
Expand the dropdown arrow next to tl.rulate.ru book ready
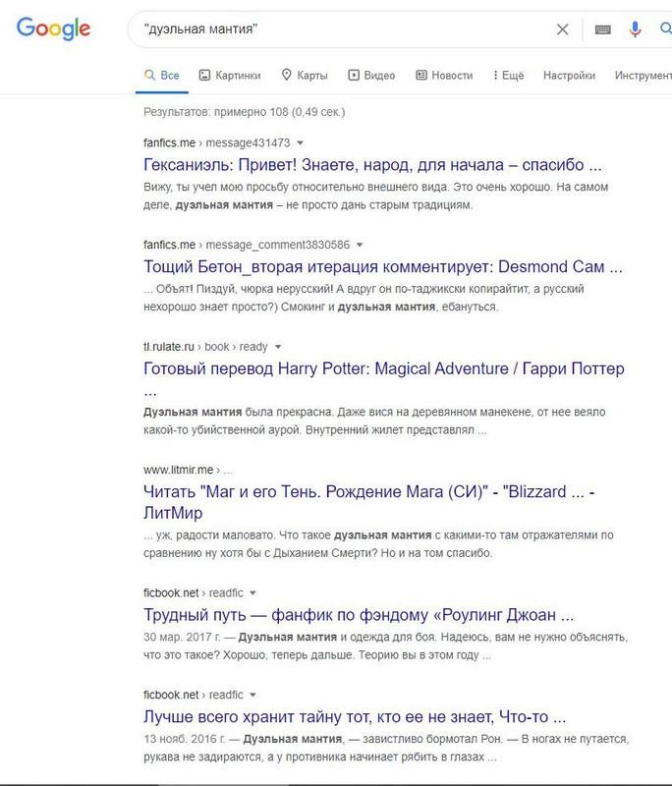coord(278,347)
